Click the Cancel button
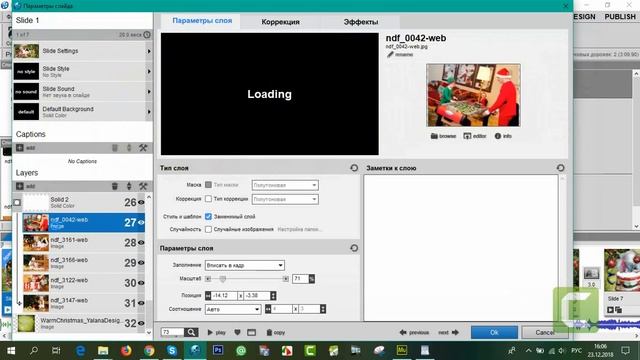 (x=545, y=332)
